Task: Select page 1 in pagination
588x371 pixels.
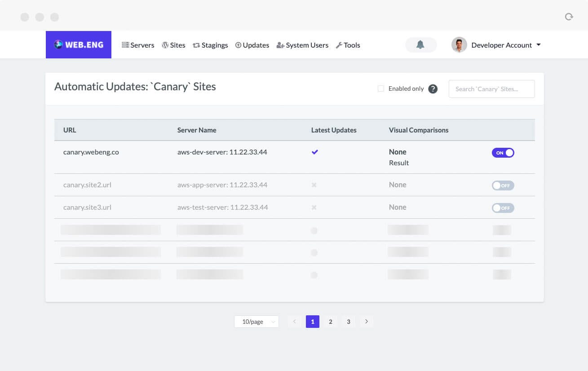Action: coord(313,322)
